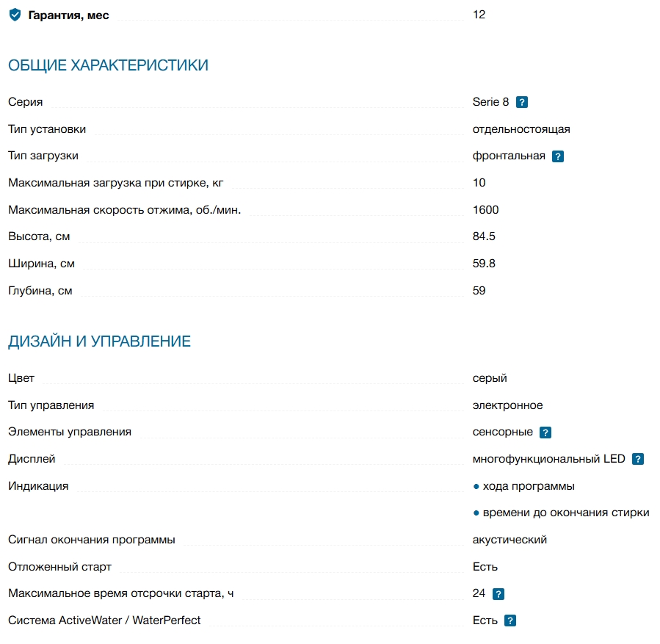
Task: Click the warranty shield icon
Action: point(15,15)
